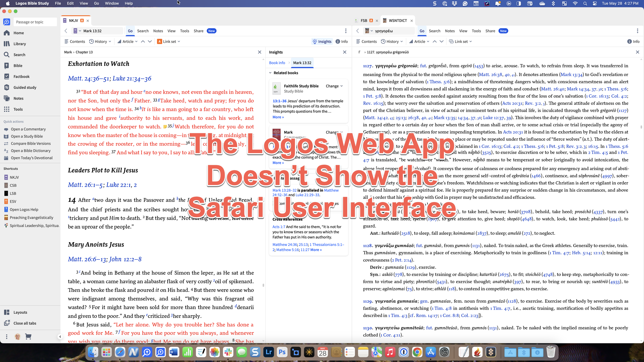The width and height of the screenshot is (644, 362).
Task: Click the shopping cart icon
Action: (28, 336)
